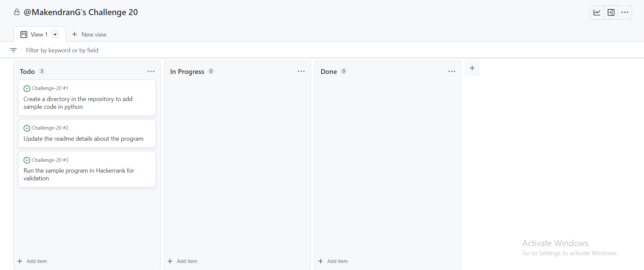Click open issue icon on Challenge-20 #1
The height and width of the screenshot is (270, 644).
(x=27, y=89)
